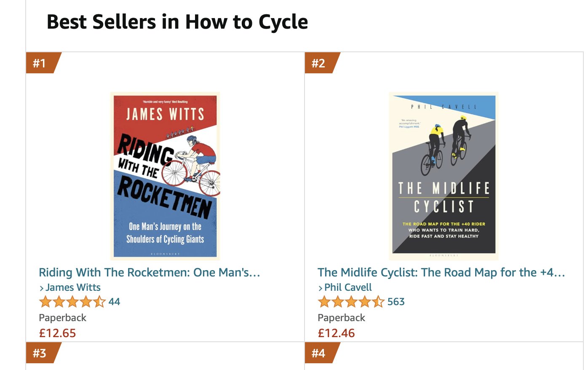Click Best Sellers in How to Cycle heading
The width and height of the screenshot is (588, 370).
click(177, 22)
